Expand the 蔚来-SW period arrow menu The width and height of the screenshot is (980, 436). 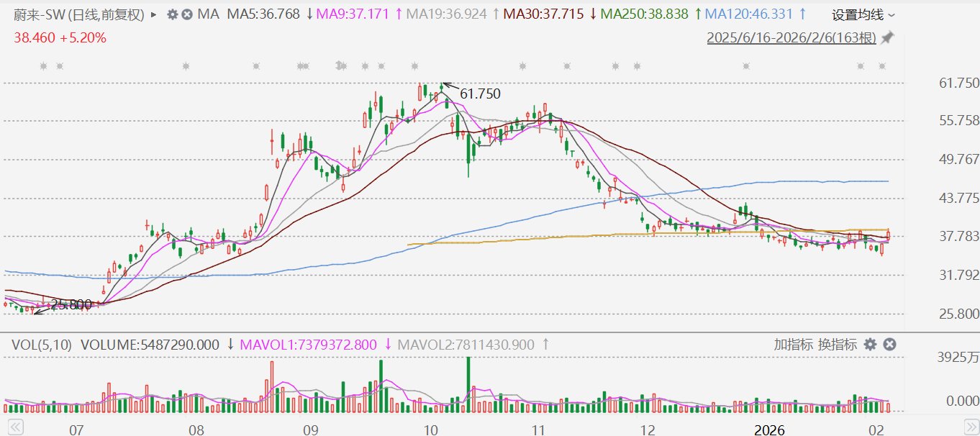pyautogui.click(x=154, y=14)
